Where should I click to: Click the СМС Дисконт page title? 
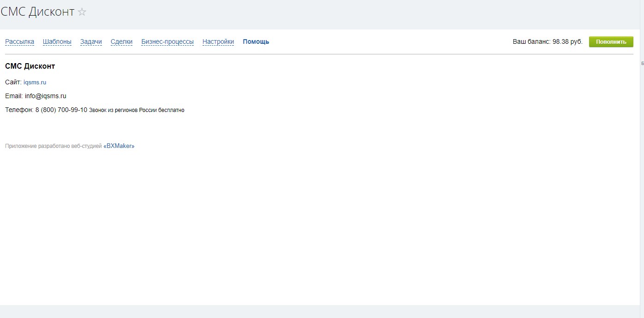pos(37,12)
